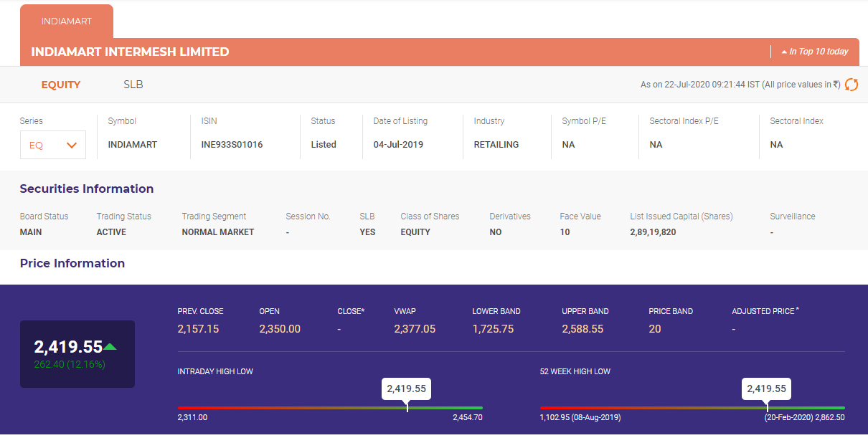Switch to the EQUITY tab
The width and height of the screenshot is (868, 438).
61,85
